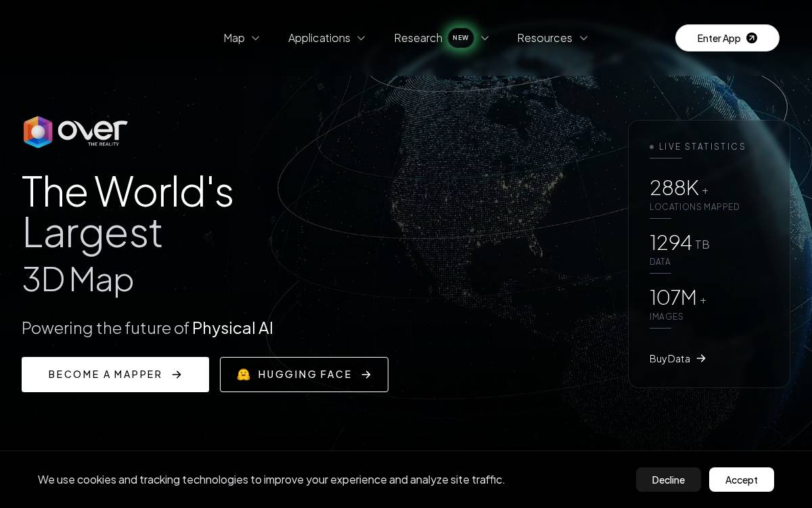This screenshot has height=508, width=812.
Task: Click the IMAGES label in statistics
Action: pos(667,317)
